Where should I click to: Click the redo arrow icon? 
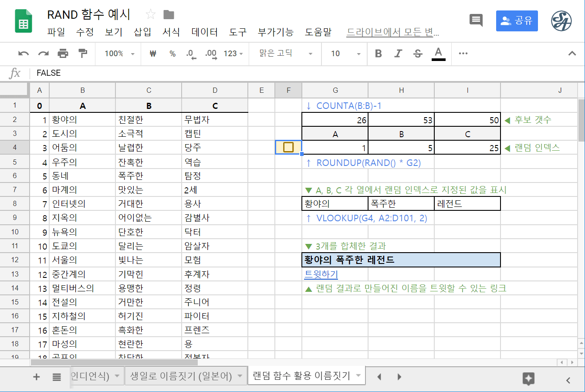pyautogui.click(x=43, y=54)
